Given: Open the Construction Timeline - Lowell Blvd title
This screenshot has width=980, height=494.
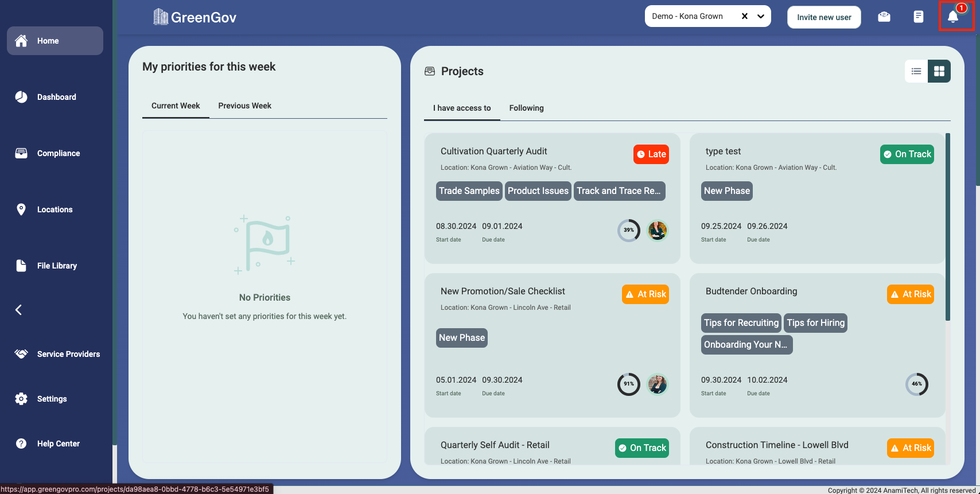Looking at the screenshot, I should click(x=777, y=445).
